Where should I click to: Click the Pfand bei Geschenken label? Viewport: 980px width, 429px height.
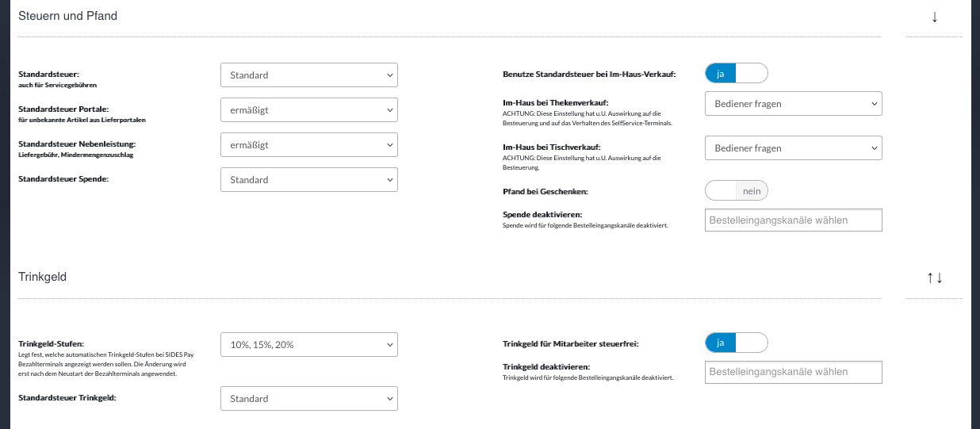tap(545, 192)
